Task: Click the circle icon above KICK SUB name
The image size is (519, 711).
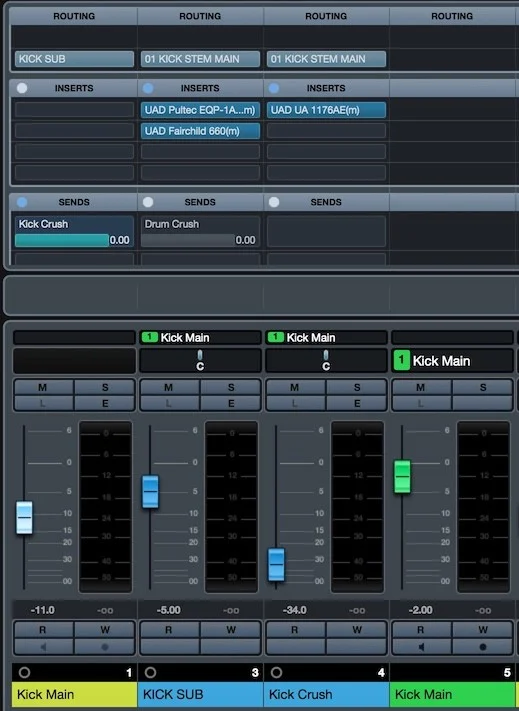Action: pos(150,672)
